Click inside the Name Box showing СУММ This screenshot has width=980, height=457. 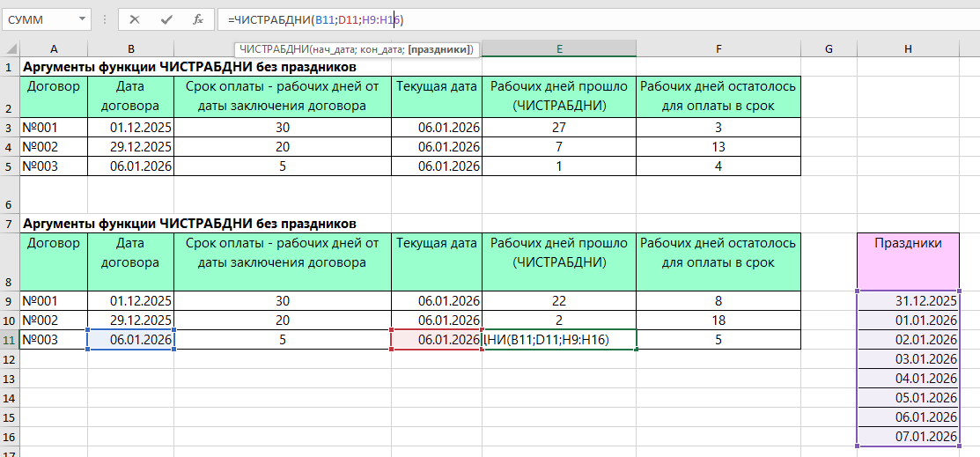coord(39,19)
